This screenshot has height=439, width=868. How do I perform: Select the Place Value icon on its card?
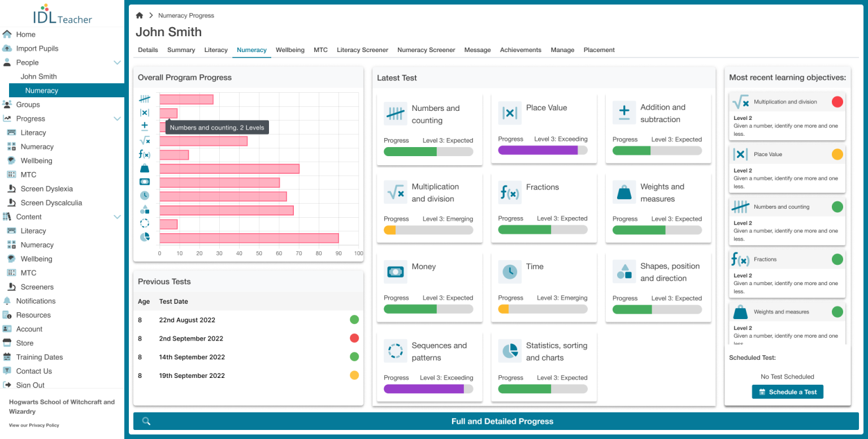[x=510, y=113]
